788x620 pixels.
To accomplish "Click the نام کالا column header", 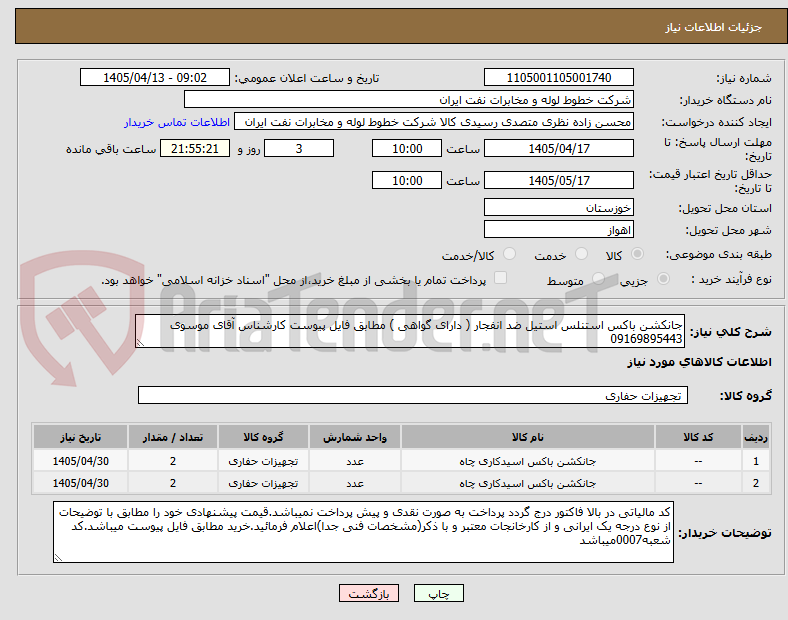I will point(528,437).
